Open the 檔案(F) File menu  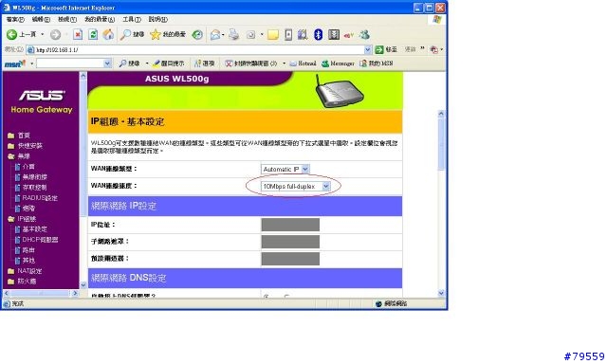point(15,19)
